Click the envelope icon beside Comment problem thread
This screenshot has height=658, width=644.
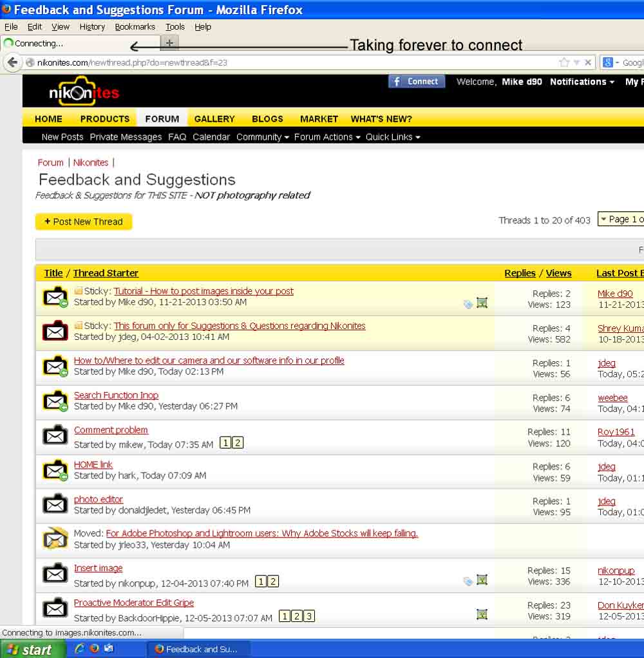(55, 436)
